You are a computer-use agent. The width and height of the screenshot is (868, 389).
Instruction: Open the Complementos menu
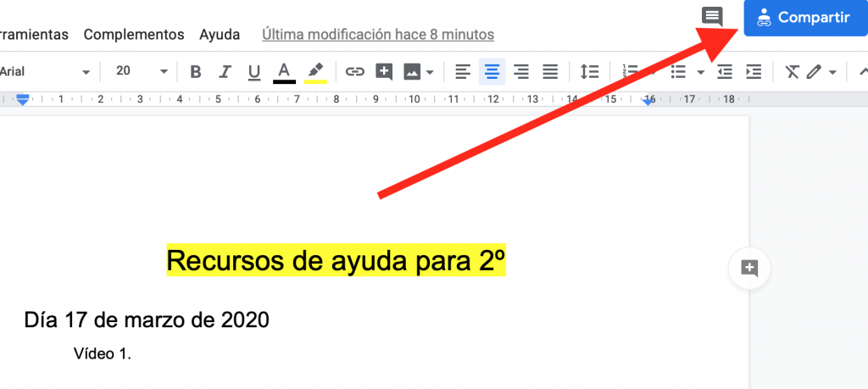[x=134, y=34]
